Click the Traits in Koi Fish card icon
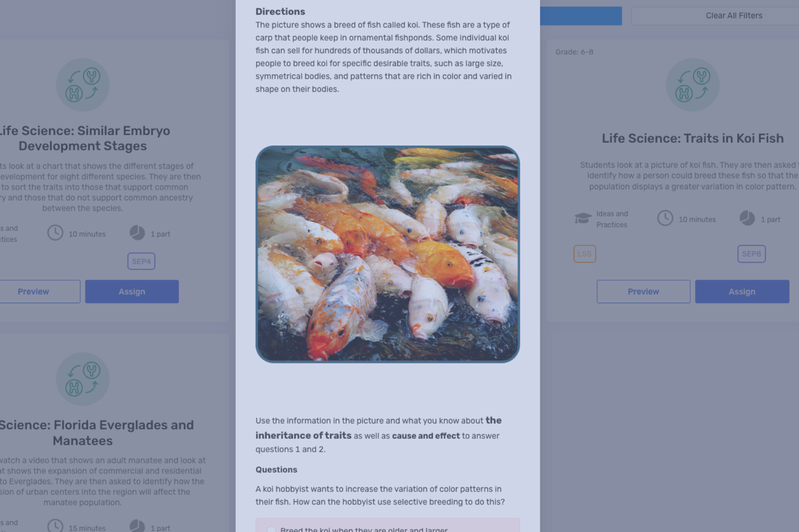799x532 pixels. pos(692,85)
